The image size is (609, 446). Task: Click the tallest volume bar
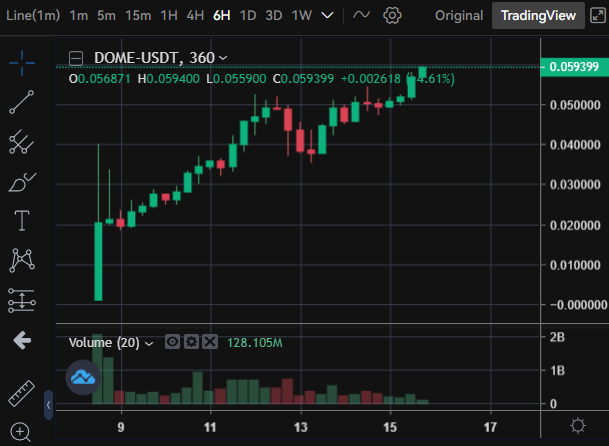click(x=97, y=369)
